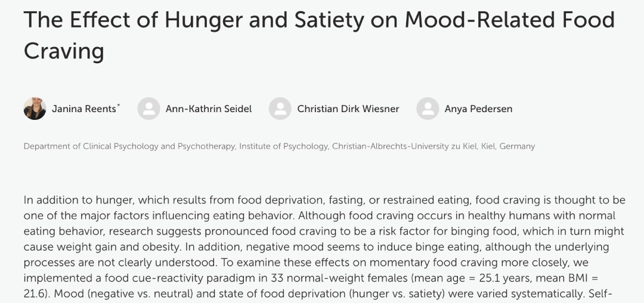The width and height of the screenshot is (644, 303).
Task: Select the Anya Pedersen author name
Action: click(x=478, y=109)
